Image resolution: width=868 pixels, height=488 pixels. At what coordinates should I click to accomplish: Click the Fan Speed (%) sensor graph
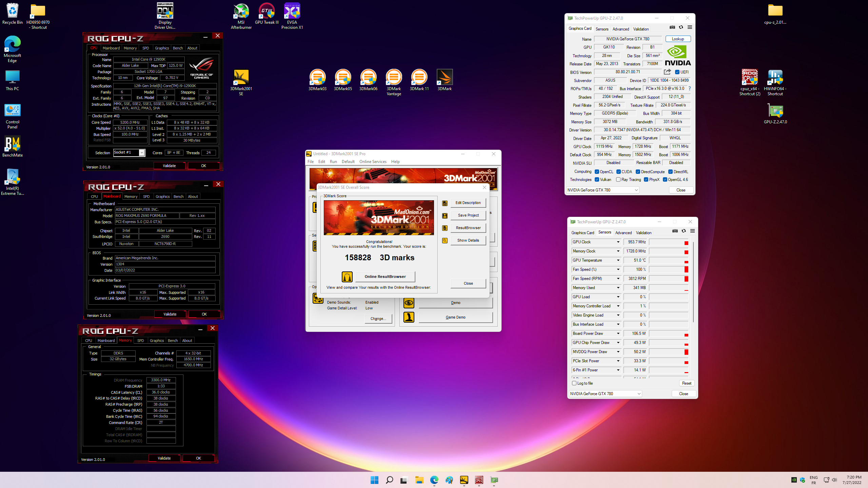pos(669,269)
